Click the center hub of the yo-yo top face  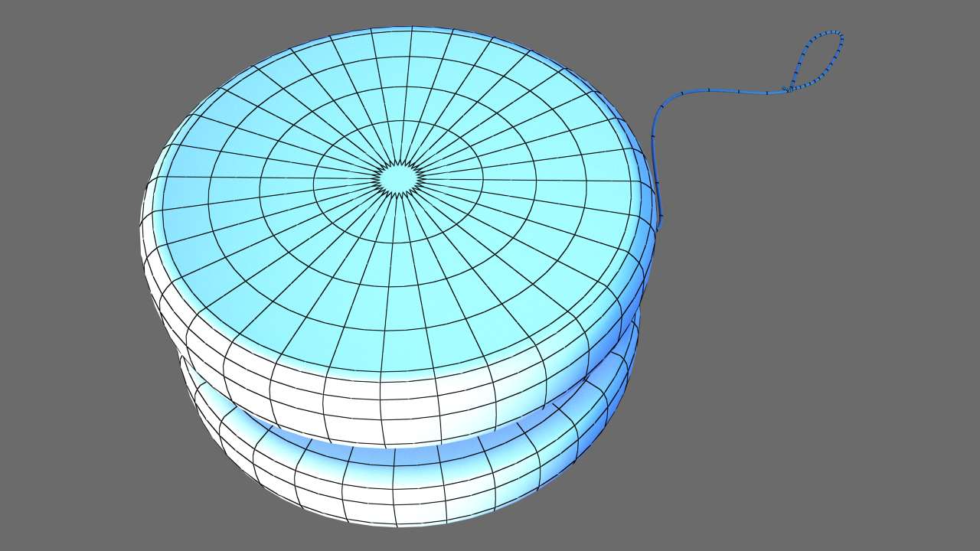click(398, 178)
